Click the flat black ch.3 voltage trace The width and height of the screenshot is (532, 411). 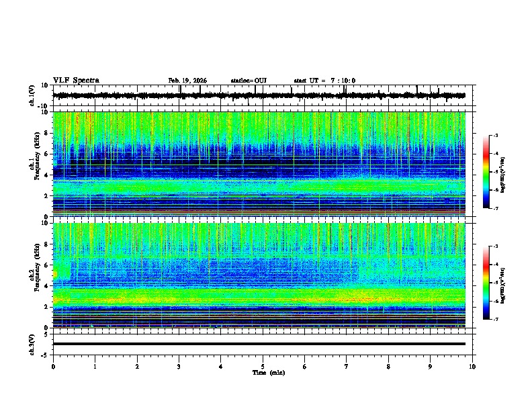tap(259, 344)
